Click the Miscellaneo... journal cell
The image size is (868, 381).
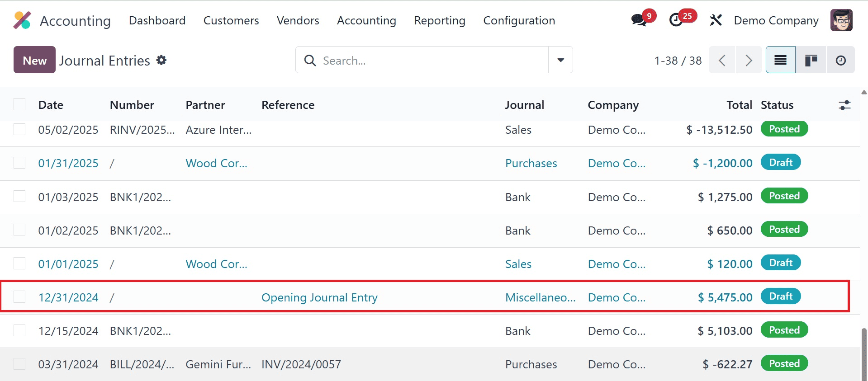click(541, 297)
